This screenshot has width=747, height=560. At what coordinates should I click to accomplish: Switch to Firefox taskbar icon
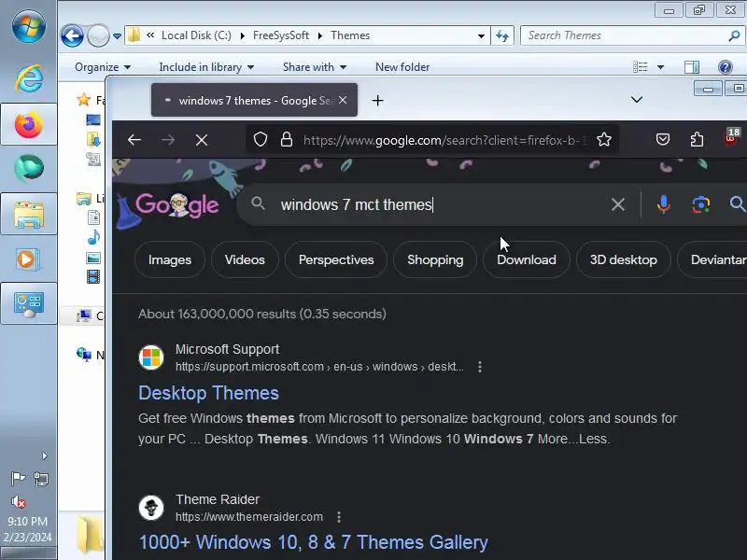[29, 125]
